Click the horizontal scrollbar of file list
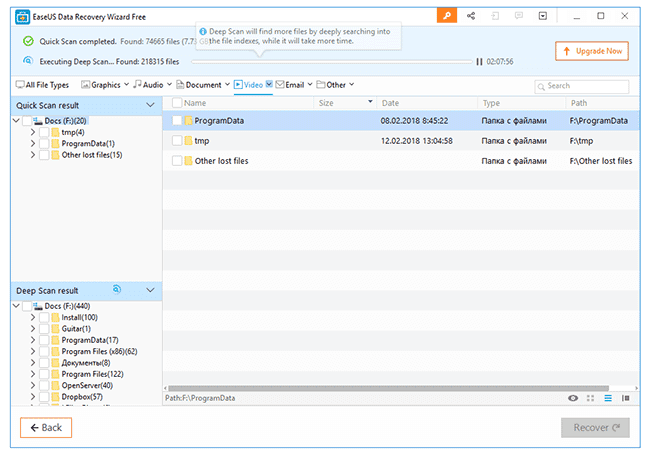The height and width of the screenshot is (463, 650). coord(388,388)
